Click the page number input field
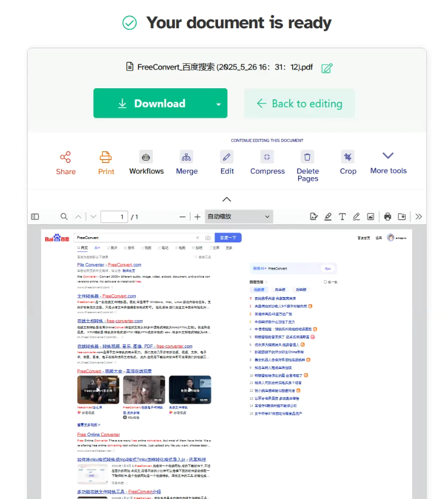The width and height of the screenshot is (448, 499). [x=114, y=217]
